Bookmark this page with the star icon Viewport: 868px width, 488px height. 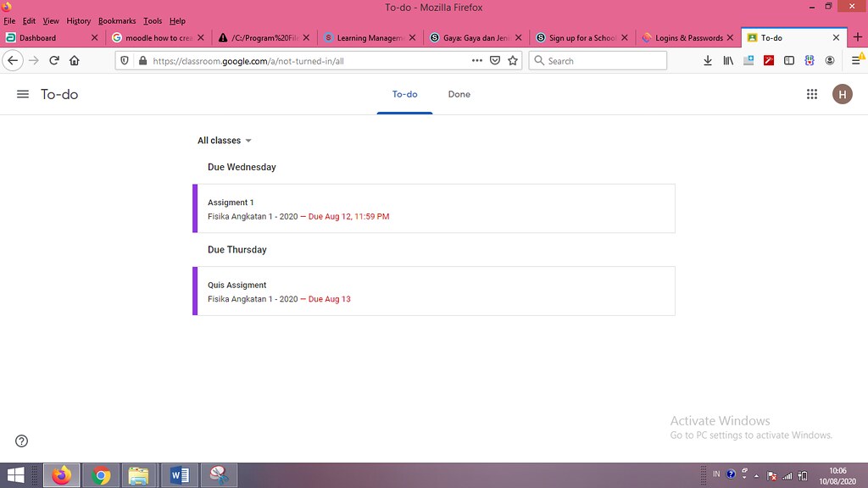tap(513, 61)
